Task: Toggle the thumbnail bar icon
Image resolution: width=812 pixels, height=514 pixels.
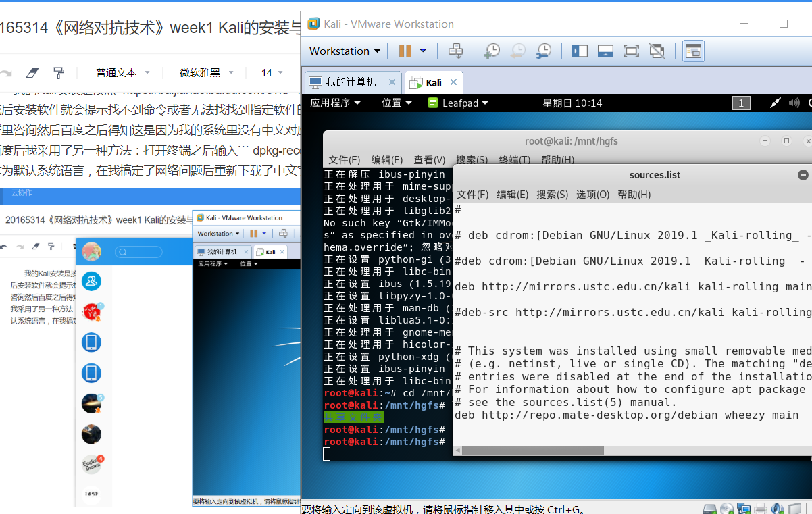Action: 605,51
